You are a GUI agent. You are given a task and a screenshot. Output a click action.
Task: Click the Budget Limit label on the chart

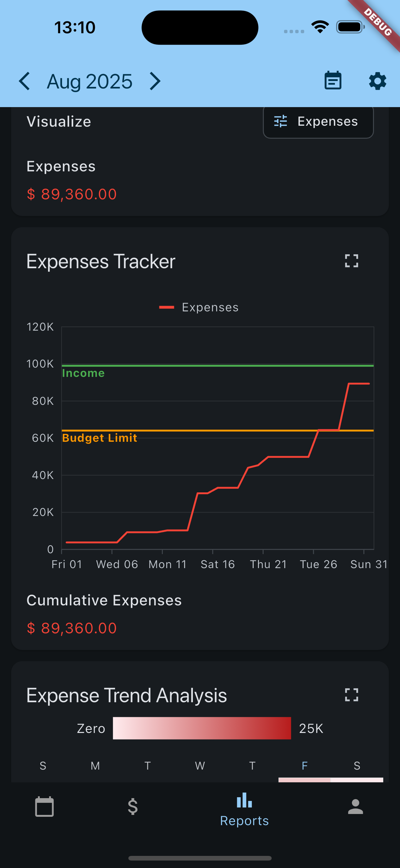100,438
